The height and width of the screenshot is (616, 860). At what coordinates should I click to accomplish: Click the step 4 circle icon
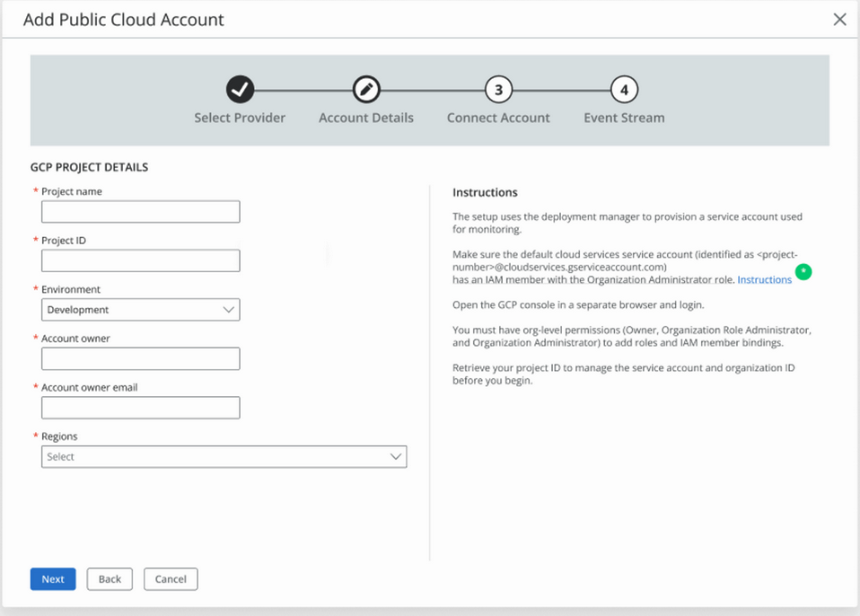(x=624, y=89)
